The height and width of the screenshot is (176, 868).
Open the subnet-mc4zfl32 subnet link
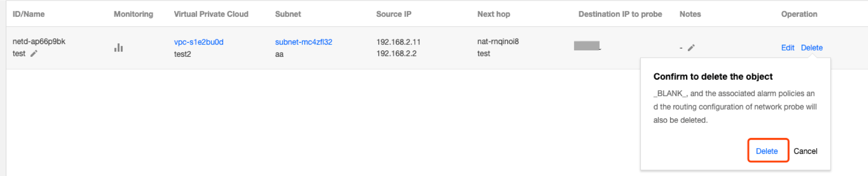click(x=304, y=42)
